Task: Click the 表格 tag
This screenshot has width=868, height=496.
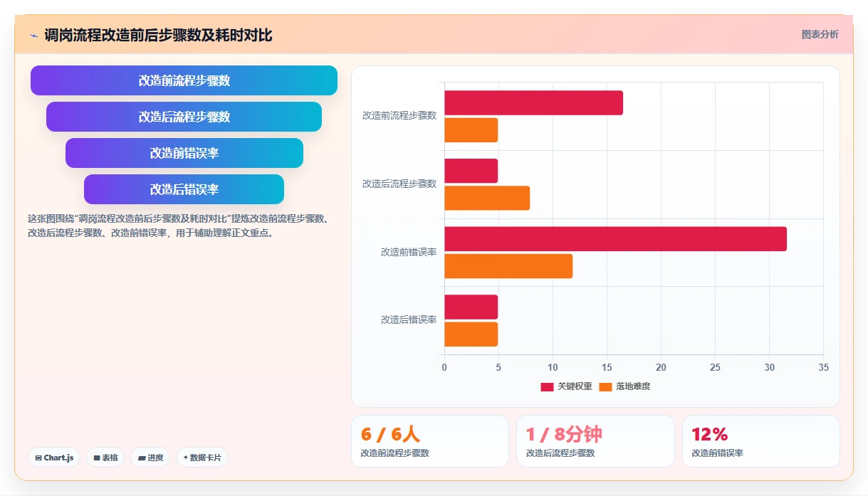Action: [x=105, y=458]
